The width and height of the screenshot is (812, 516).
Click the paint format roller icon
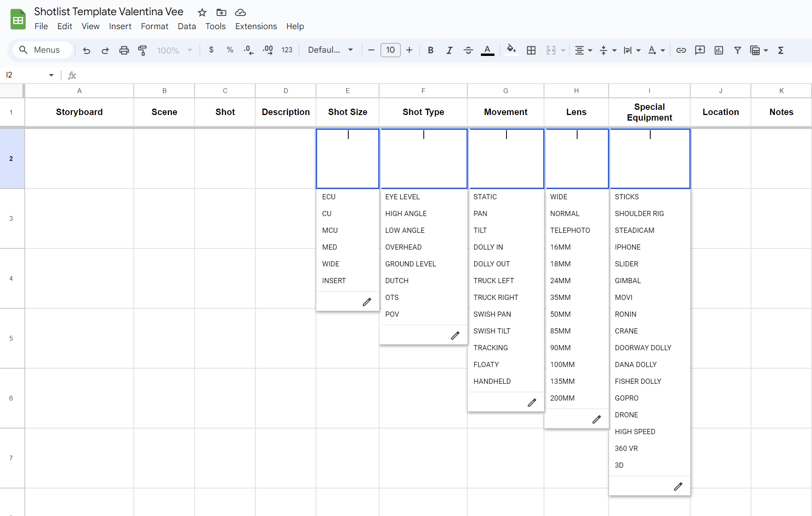click(142, 50)
